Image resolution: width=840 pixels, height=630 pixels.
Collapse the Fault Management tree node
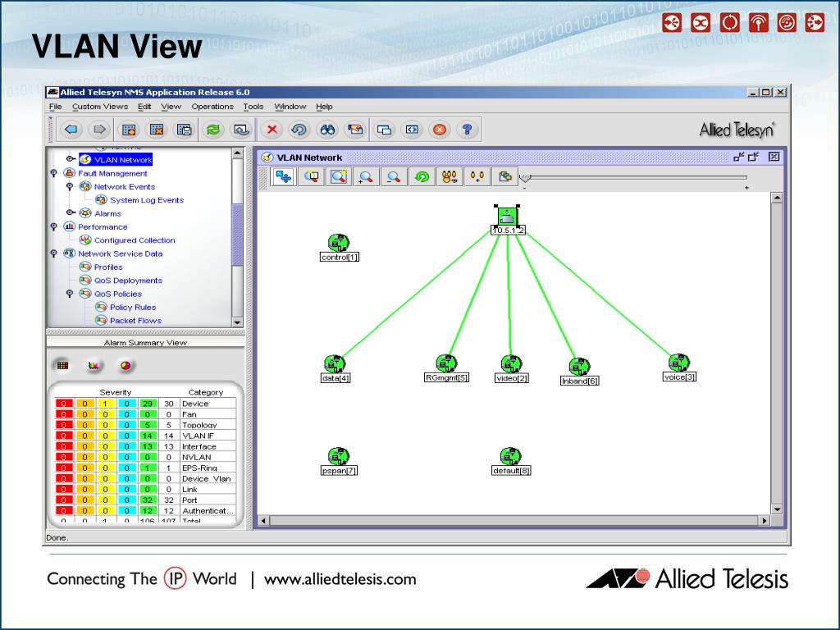(53, 173)
